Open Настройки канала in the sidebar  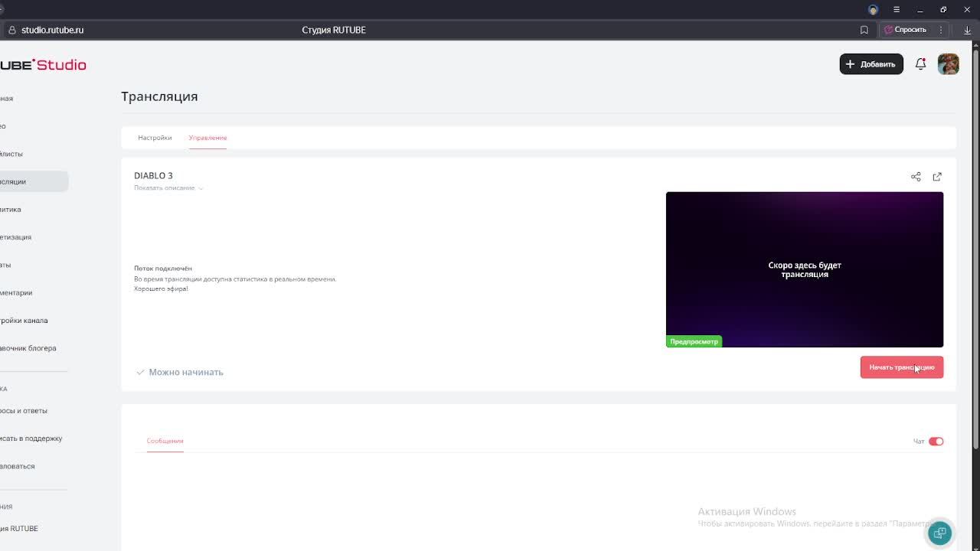pos(24,321)
